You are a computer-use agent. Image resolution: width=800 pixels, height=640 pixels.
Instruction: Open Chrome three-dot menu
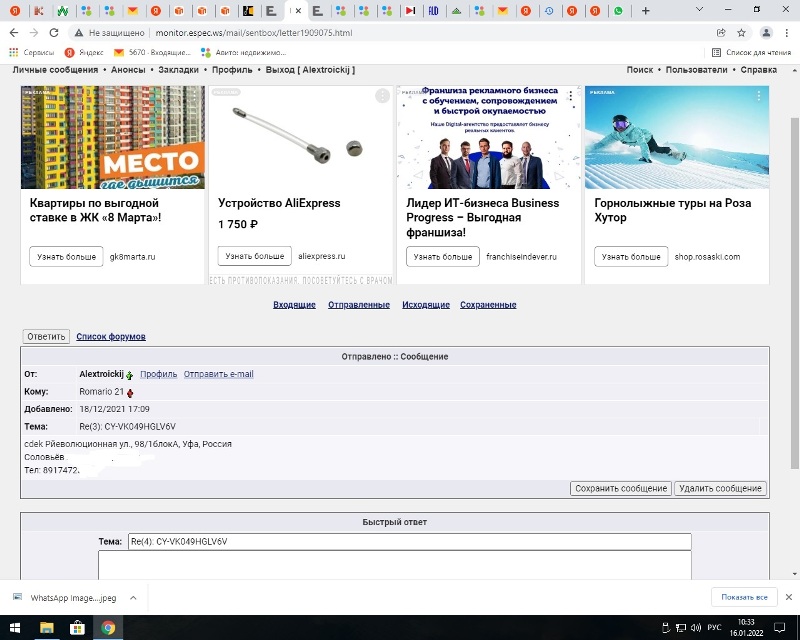(785, 32)
